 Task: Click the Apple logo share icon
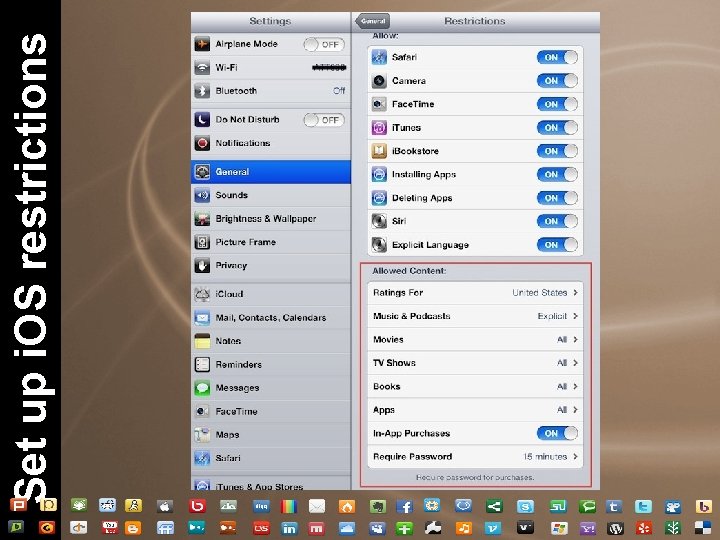[165, 506]
